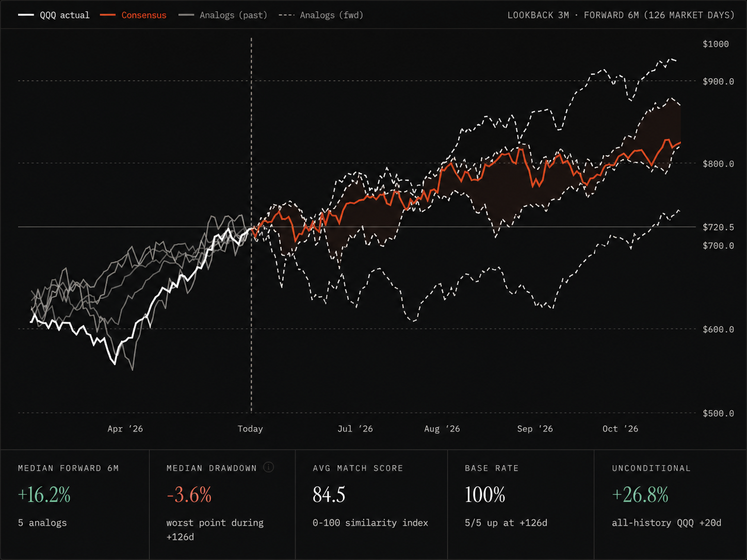
Task: Click the $1000 y-axis label
Action: click(716, 44)
